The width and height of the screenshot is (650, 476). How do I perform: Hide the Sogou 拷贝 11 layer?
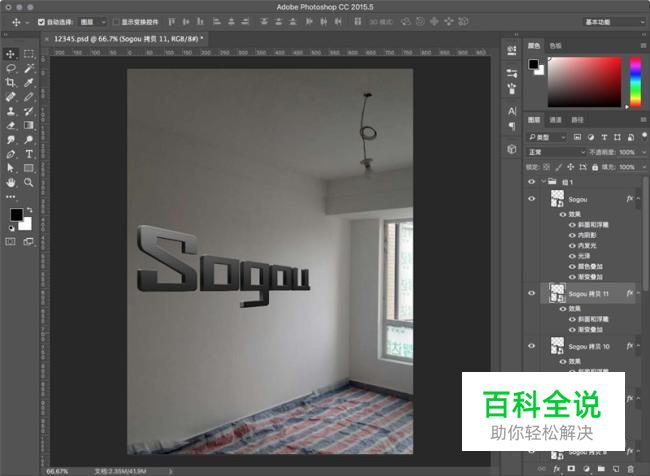tap(531, 293)
